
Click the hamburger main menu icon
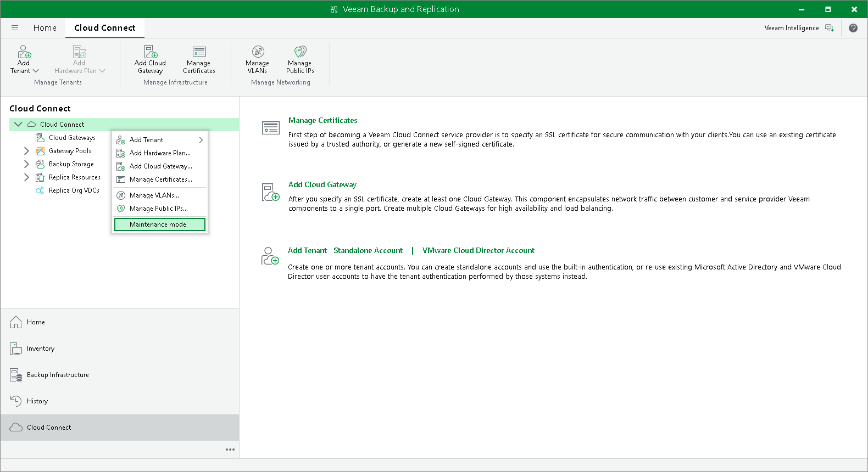(x=15, y=28)
